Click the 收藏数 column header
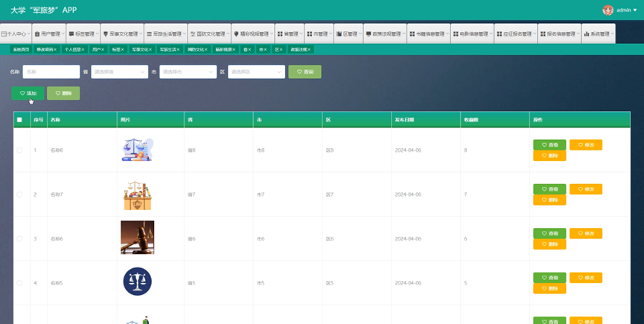The width and height of the screenshot is (644, 324). (x=471, y=120)
